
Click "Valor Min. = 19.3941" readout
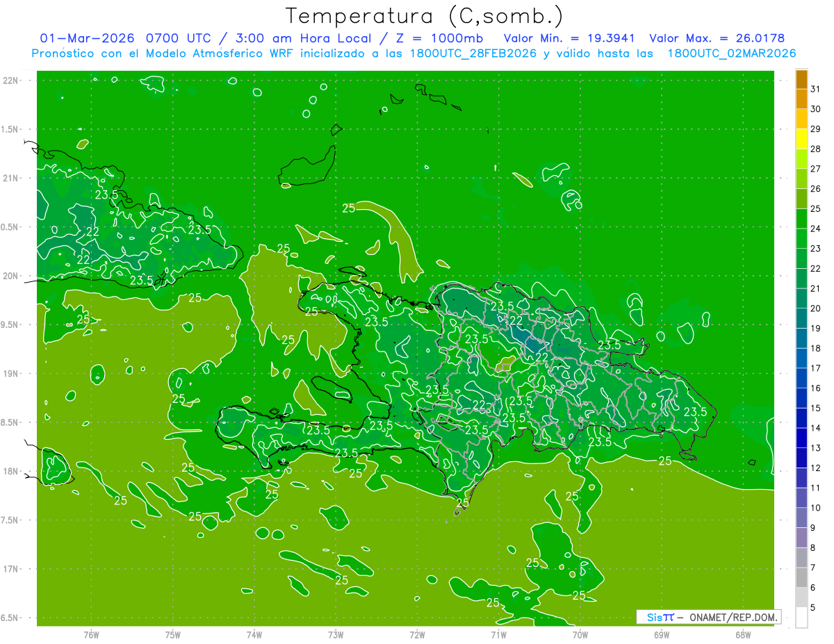coord(570,38)
